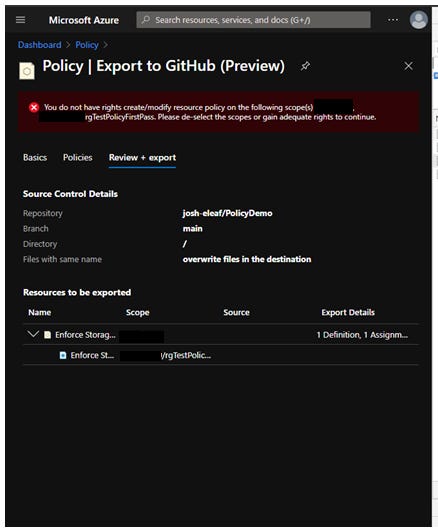Click the 'main' branch value
The height and width of the screenshot is (529, 438).
(x=193, y=228)
